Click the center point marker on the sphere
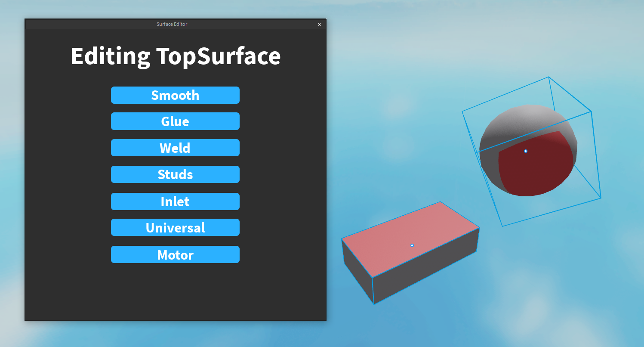644x347 pixels. tap(525, 152)
